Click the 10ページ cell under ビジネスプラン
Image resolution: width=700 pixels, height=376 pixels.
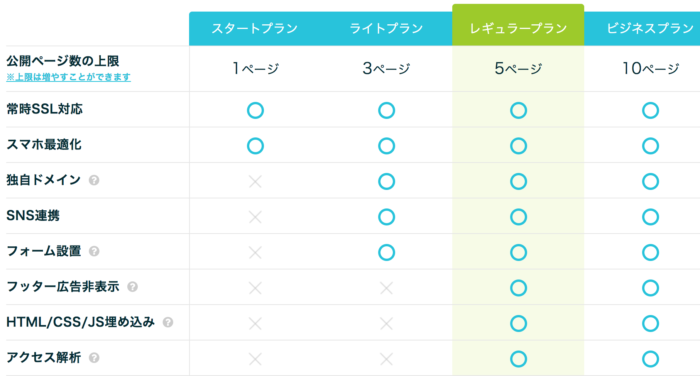(650, 68)
